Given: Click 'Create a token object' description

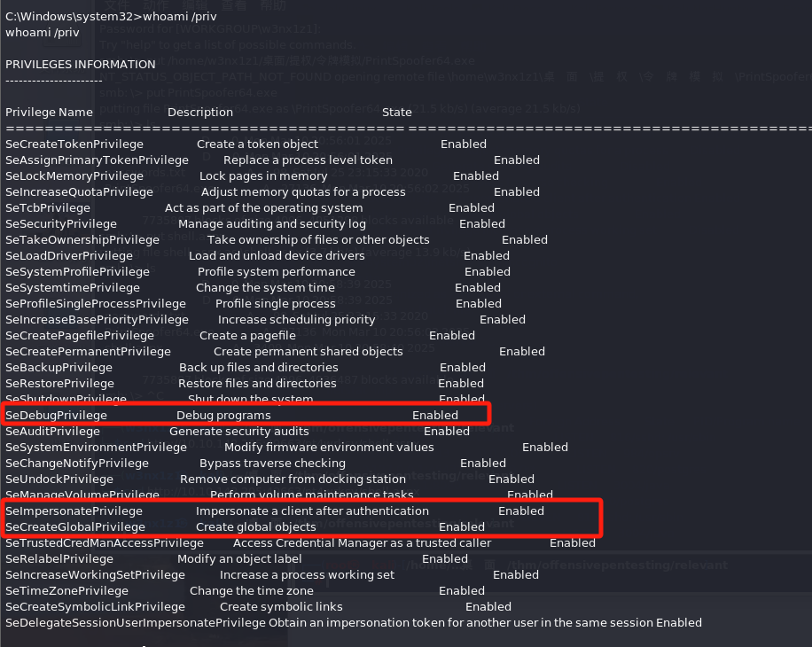Looking at the screenshot, I should pos(257,144).
